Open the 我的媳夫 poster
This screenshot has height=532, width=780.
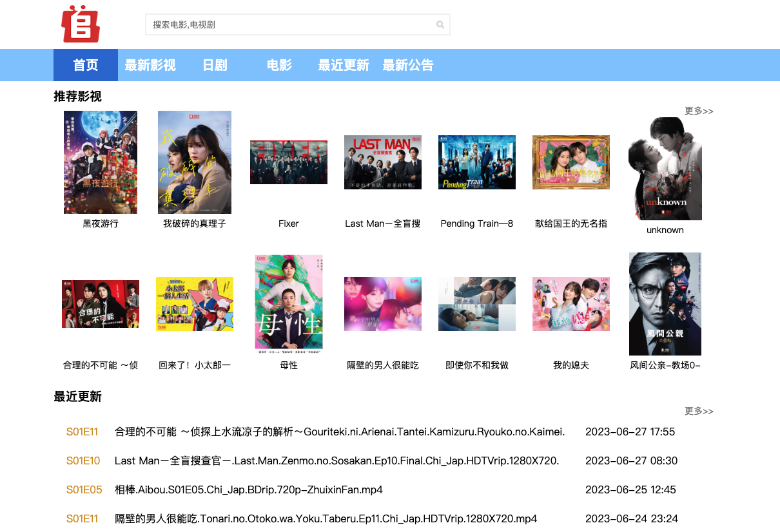tap(571, 304)
